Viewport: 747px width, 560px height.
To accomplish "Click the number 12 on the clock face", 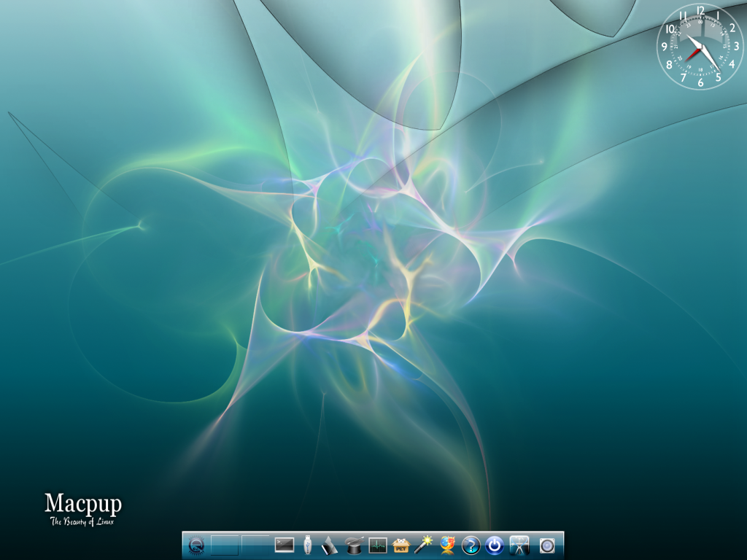I will pos(700,10).
